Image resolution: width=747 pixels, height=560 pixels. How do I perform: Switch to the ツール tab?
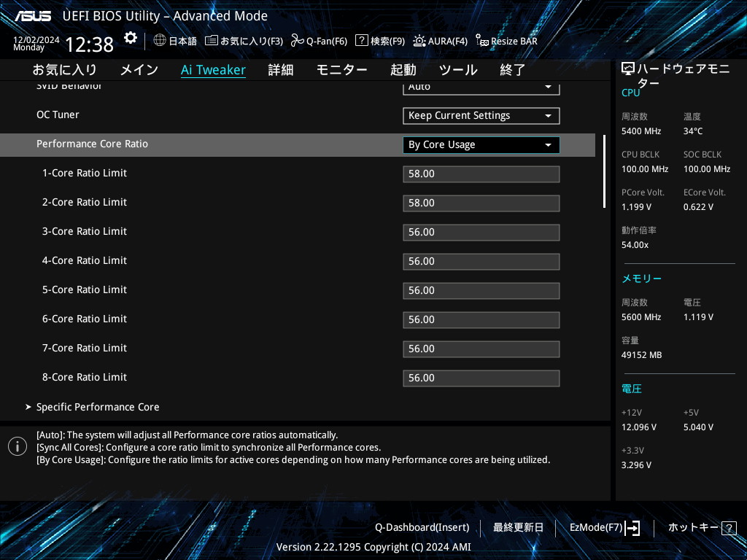click(458, 70)
